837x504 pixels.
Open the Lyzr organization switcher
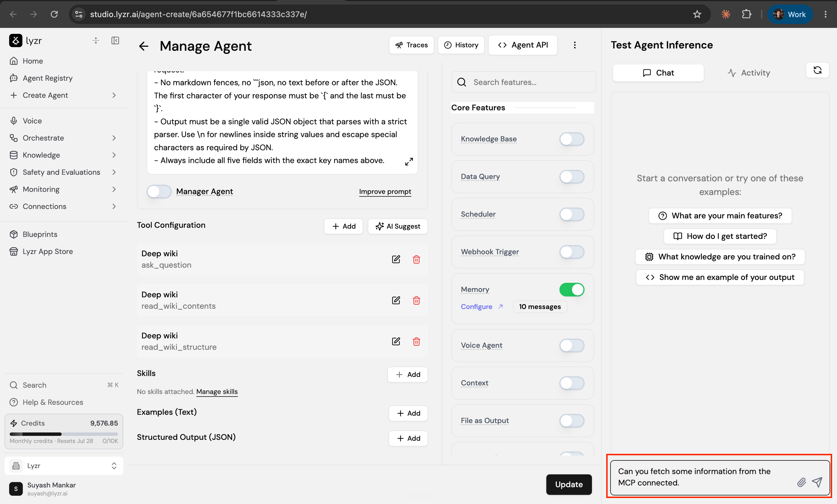64,466
